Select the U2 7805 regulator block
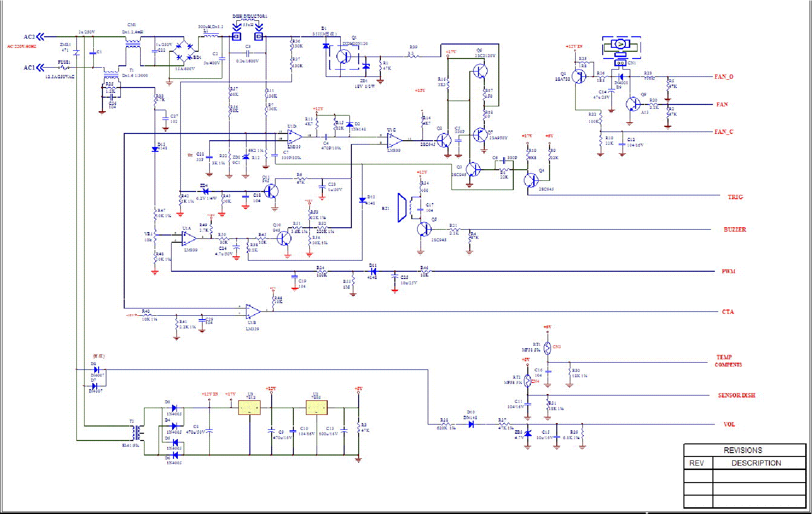This screenshot has width=812, height=514. (x=317, y=408)
